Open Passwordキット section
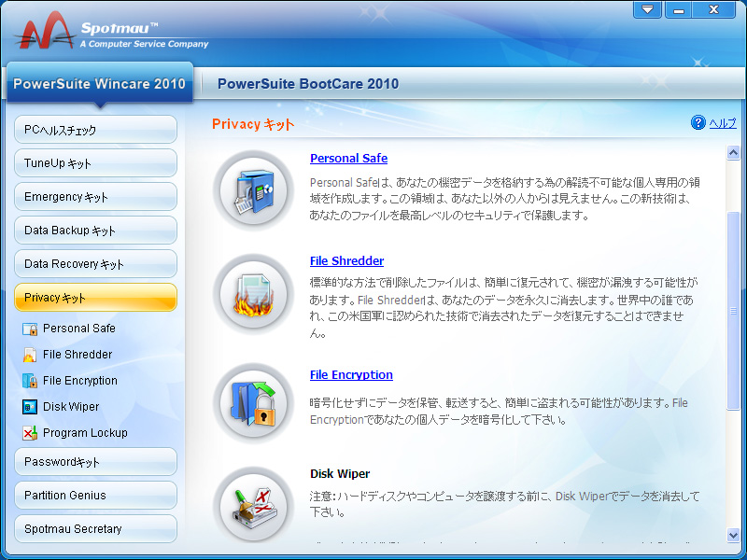This screenshot has height=560, width=747. (x=96, y=462)
